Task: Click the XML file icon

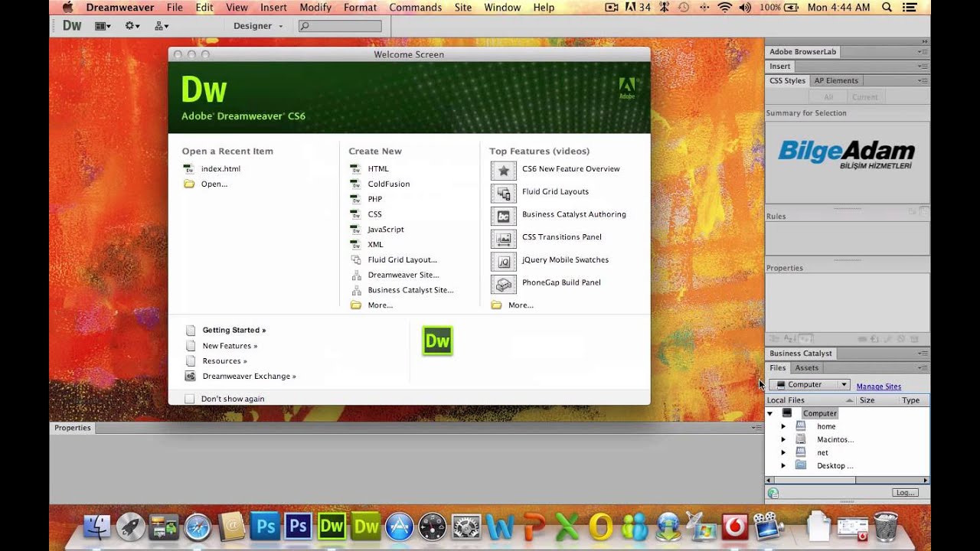Action: coord(355,245)
